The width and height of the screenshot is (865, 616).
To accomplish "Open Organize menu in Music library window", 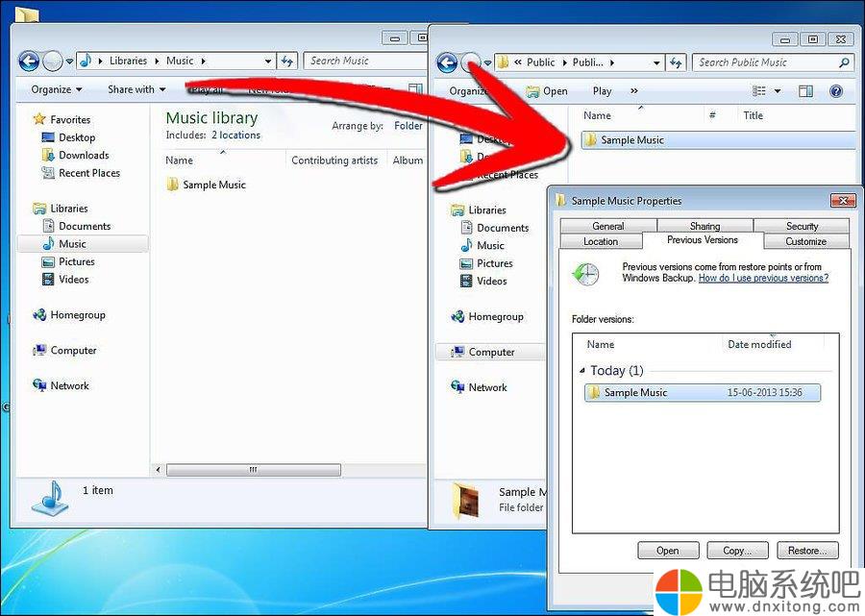I will 57,89.
